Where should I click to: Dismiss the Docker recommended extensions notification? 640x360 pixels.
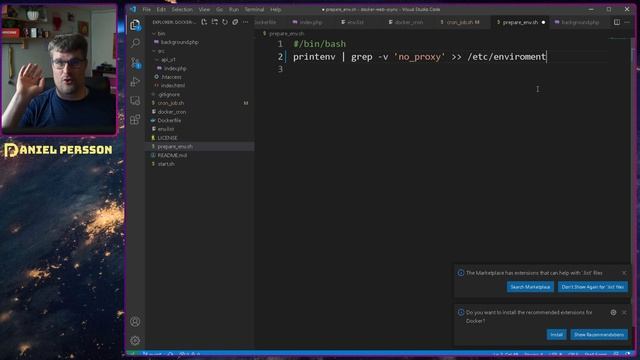624,312
